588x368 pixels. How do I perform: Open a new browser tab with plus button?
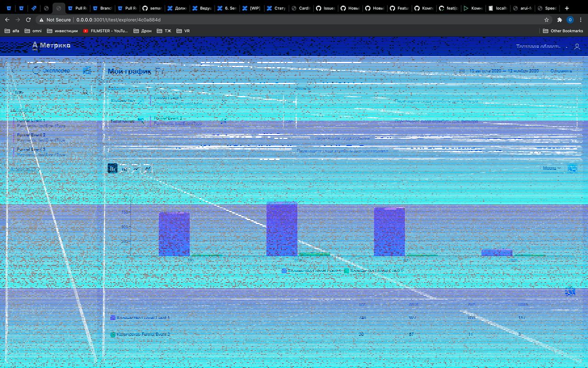567,8
